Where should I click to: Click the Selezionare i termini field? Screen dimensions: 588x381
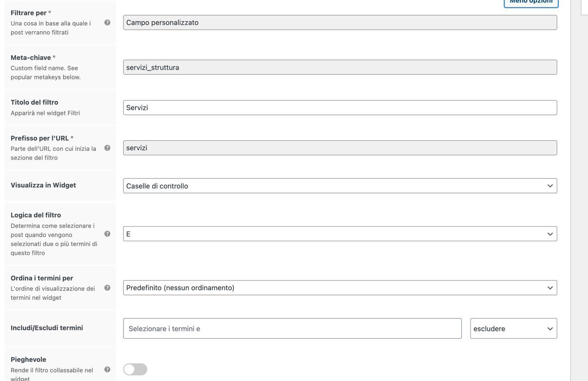pos(292,329)
